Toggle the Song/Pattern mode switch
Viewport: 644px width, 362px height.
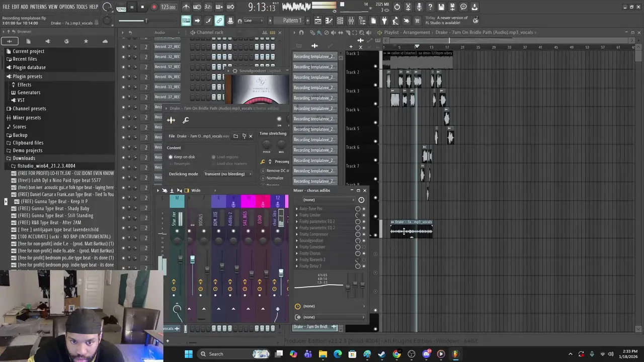click(x=121, y=7)
